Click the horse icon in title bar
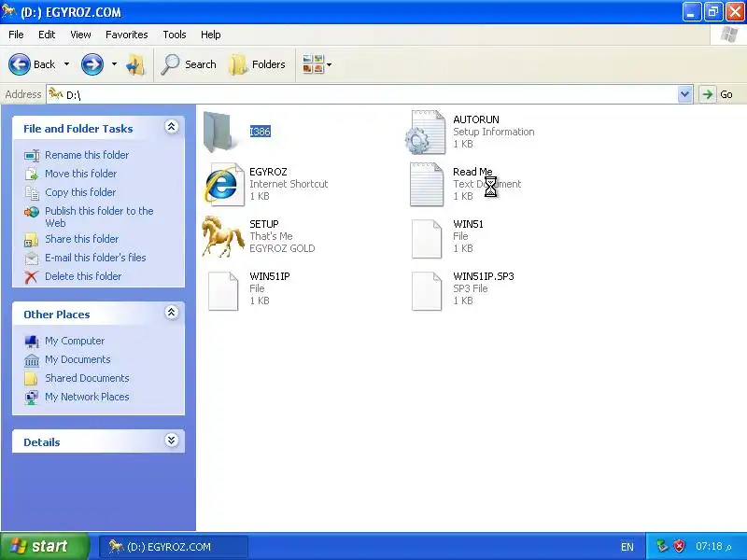This screenshot has width=747, height=560. 8,10
